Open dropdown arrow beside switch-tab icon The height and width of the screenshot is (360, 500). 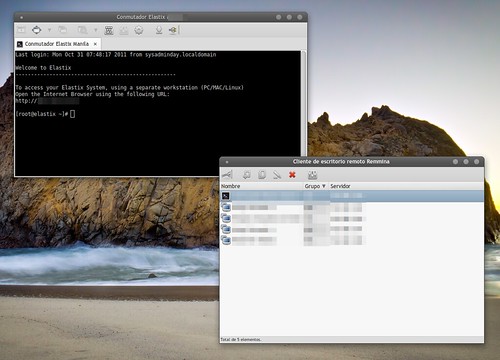click(95, 30)
